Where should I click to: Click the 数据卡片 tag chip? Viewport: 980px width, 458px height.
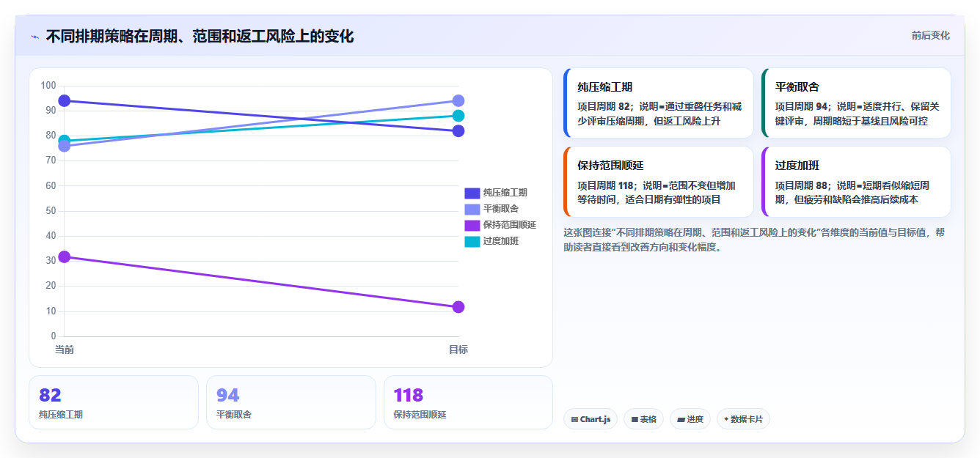743,419
